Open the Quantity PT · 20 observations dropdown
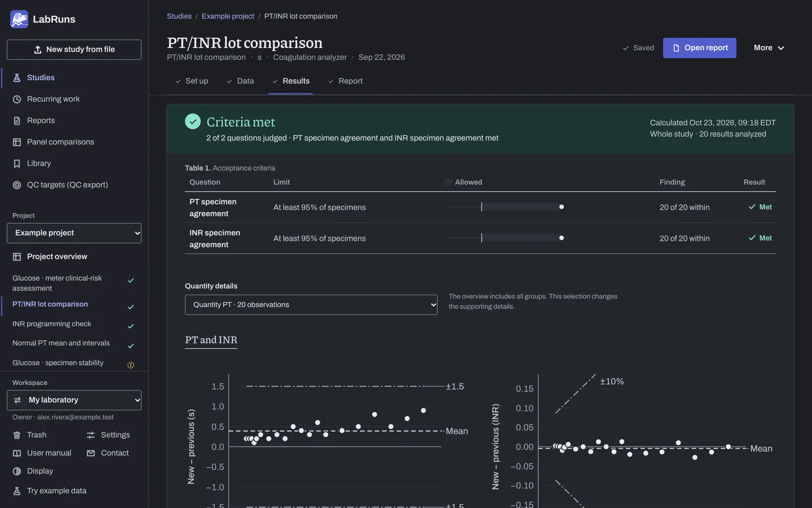812x508 pixels. [x=311, y=305]
